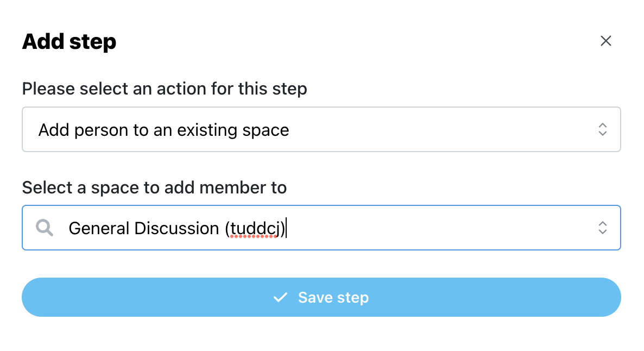Click "existing space" text in the action selector

[x=233, y=130]
